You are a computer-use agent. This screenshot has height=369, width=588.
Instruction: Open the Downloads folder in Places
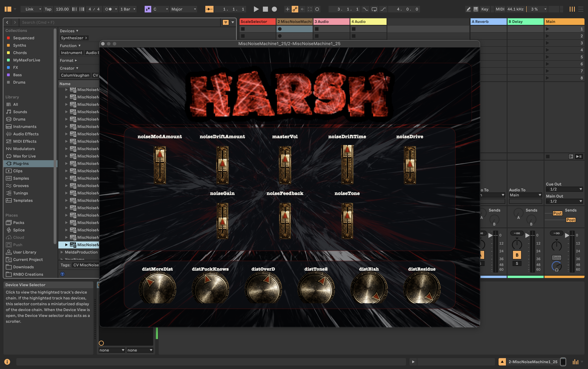[x=24, y=267]
